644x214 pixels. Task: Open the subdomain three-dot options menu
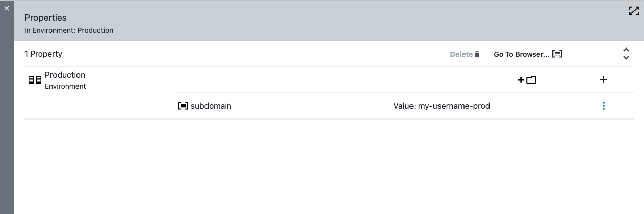point(604,106)
